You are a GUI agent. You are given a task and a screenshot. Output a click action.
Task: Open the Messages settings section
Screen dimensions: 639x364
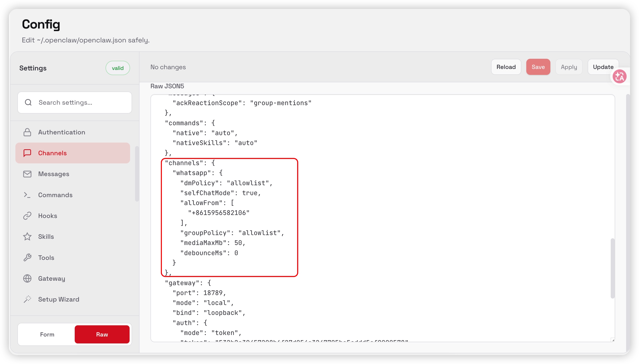pyautogui.click(x=54, y=174)
